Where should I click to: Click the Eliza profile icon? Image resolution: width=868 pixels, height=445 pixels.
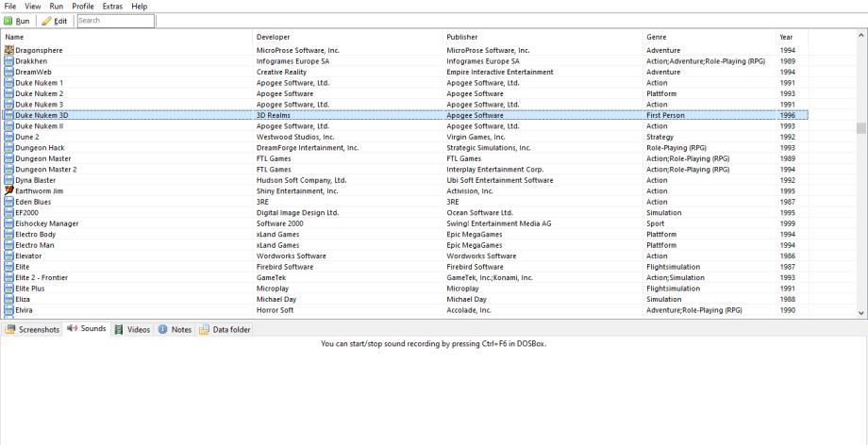[x=8, y=300]
